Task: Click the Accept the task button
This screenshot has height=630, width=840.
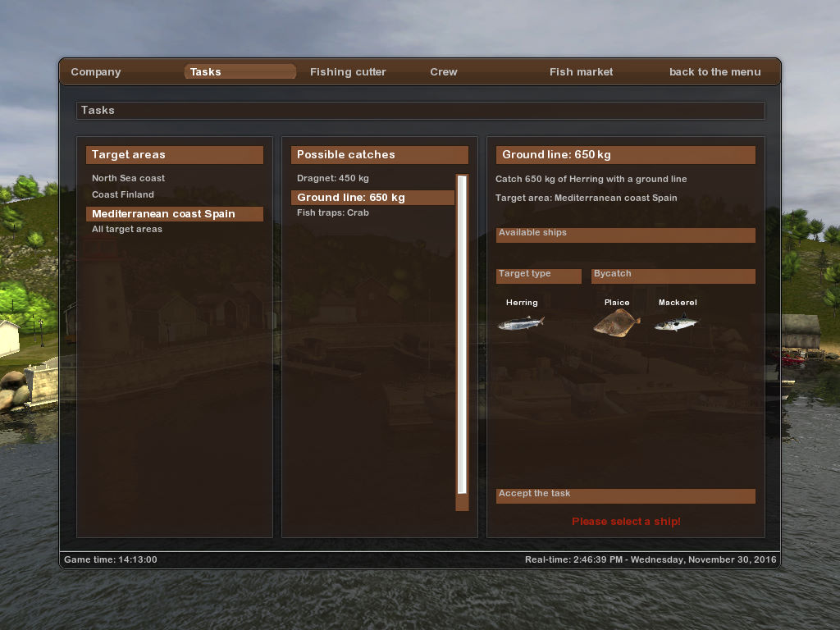Action: click(x=626, y=496)
